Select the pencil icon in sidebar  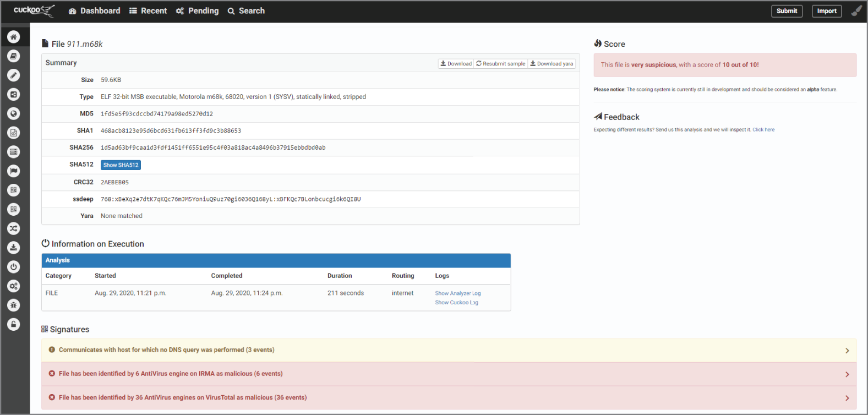14,75
